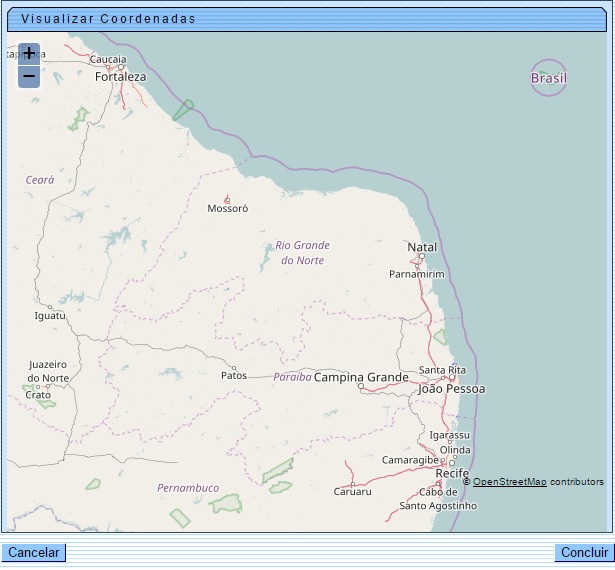Click the Campina Grande city marker dot
Image resolution: width=615 pixels, height=570 pixels.
pyautogui.click(x=361, y=387)
